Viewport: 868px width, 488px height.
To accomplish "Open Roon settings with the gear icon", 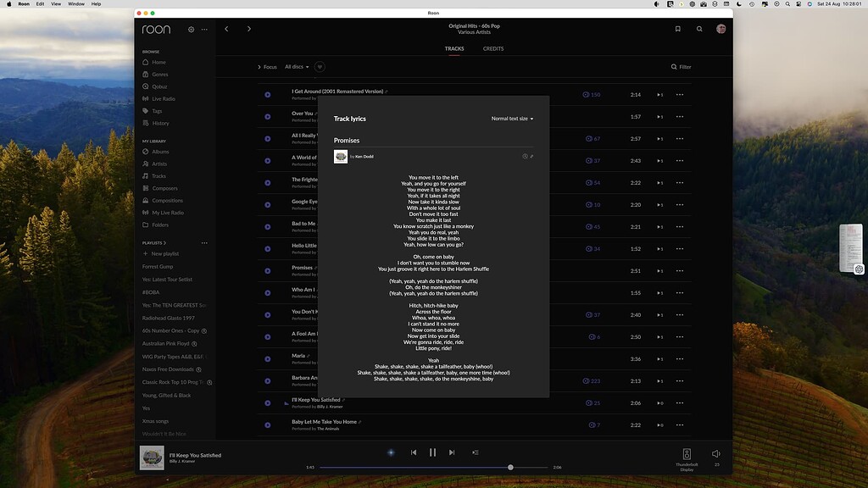I will (191, 29).
